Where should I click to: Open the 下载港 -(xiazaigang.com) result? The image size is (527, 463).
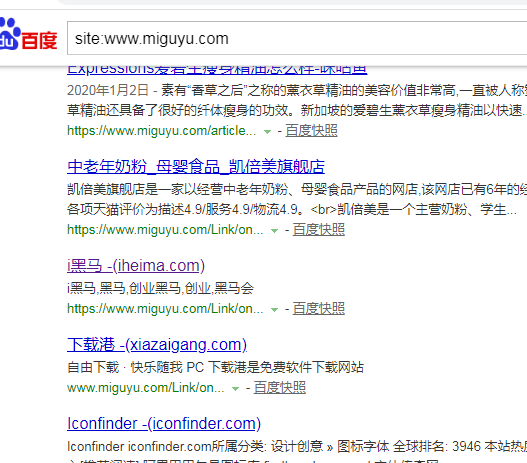coord(157,345)
